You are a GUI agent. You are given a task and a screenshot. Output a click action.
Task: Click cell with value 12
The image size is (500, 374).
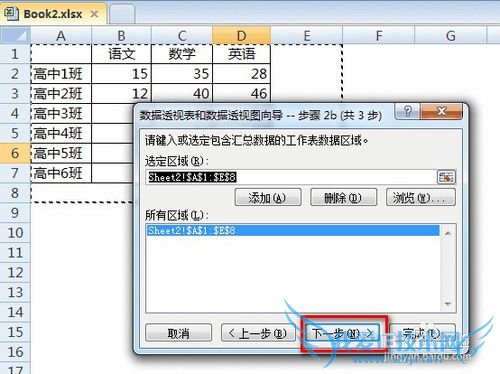click(121, 93)
